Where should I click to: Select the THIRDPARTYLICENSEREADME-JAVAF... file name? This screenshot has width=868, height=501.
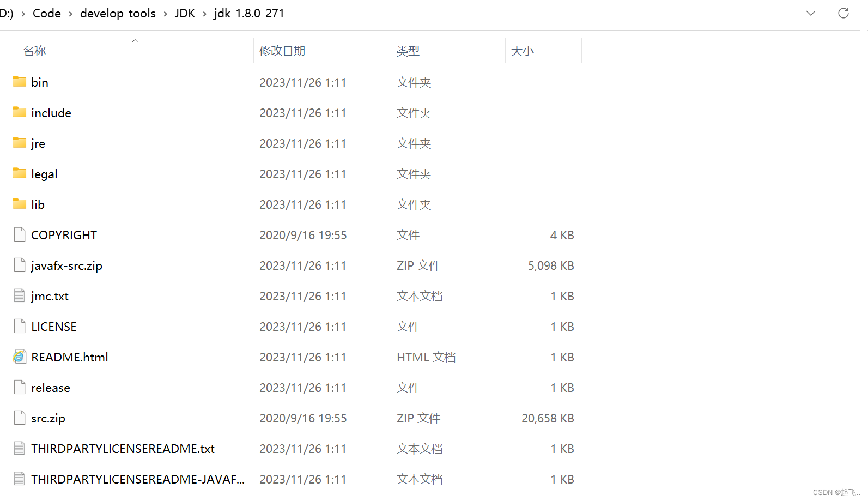point(138,479)
